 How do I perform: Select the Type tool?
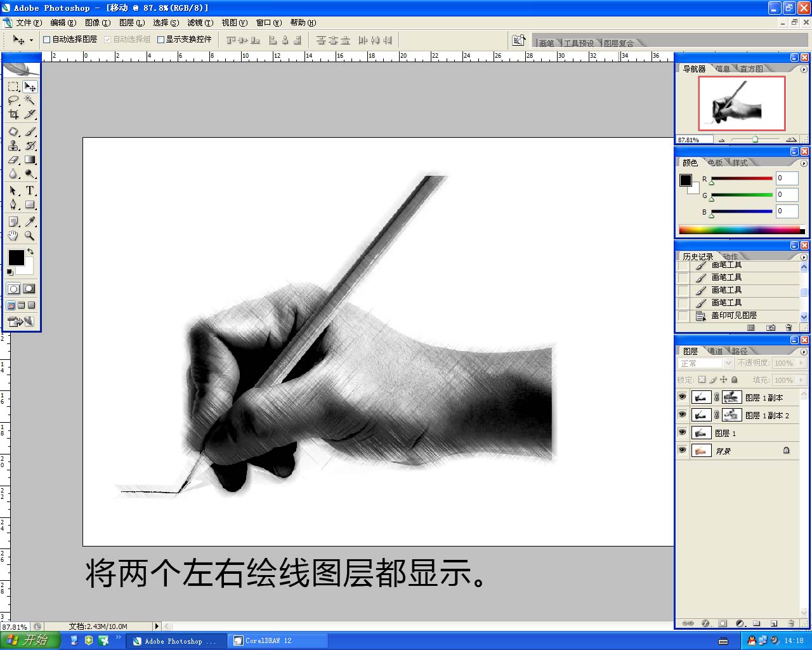point(30,190)
